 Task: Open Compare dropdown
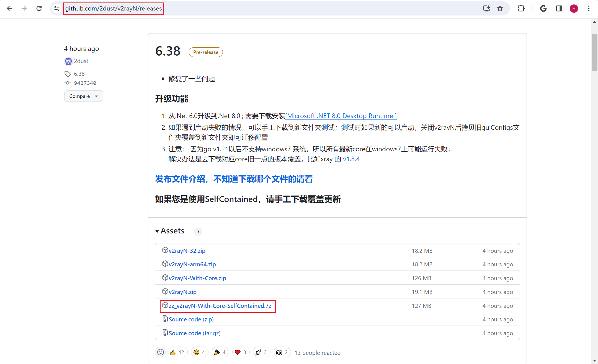click(x=84, y=96)
